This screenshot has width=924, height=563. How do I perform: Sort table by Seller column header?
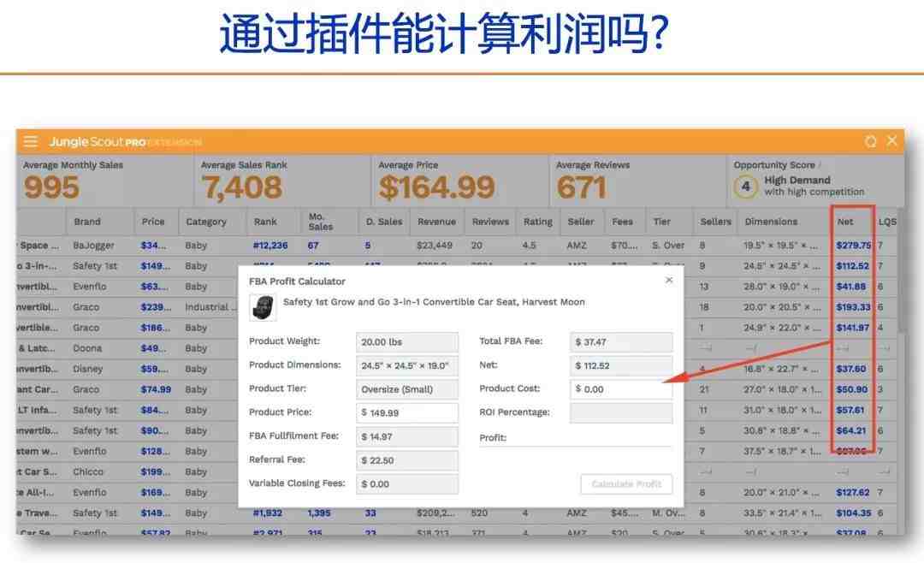[581, 222]
